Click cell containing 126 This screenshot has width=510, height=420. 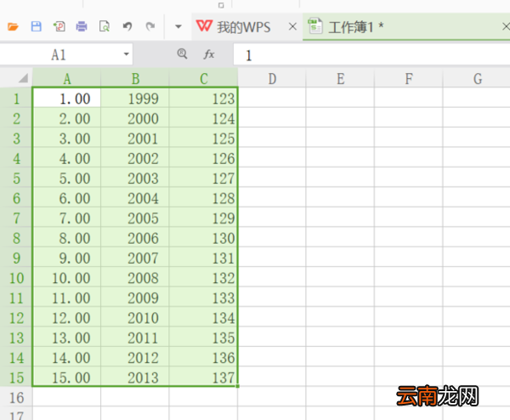[x=203, y=158]
